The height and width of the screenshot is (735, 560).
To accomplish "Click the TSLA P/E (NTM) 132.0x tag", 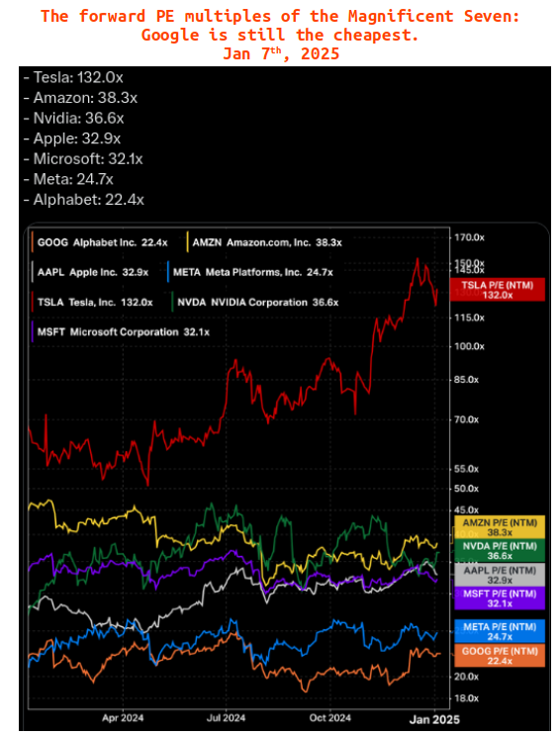I will 498,290.
